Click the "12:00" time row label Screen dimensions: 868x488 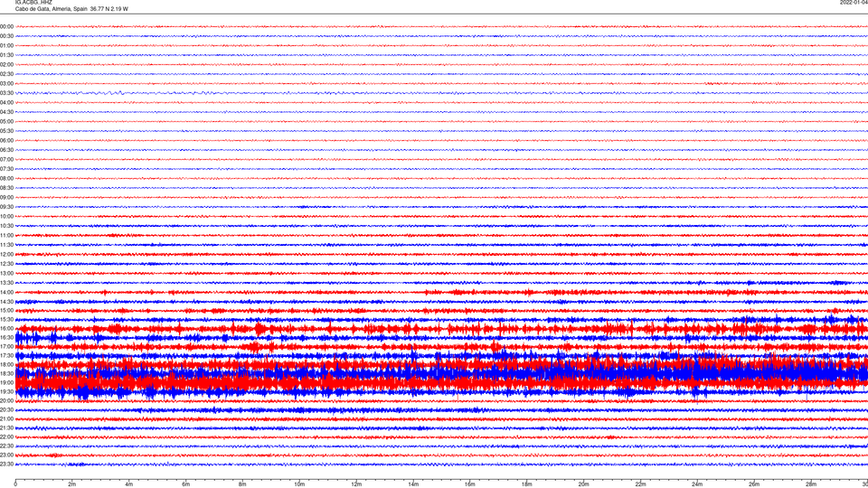(x=6, y=255)
